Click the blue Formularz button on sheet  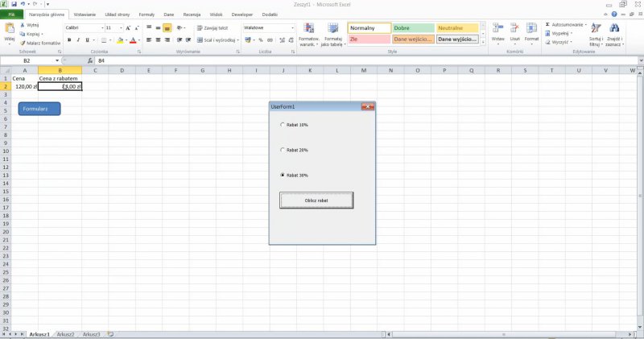(39, 109)
